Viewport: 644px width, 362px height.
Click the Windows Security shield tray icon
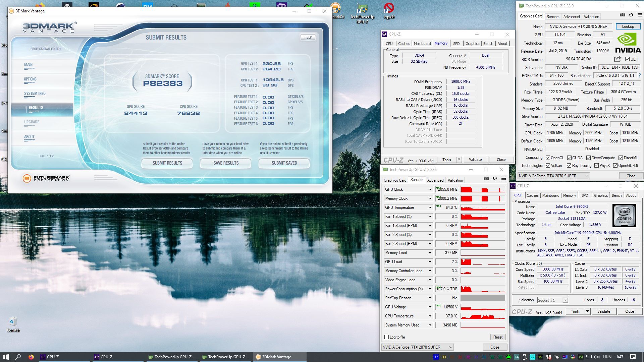point(549,357)
